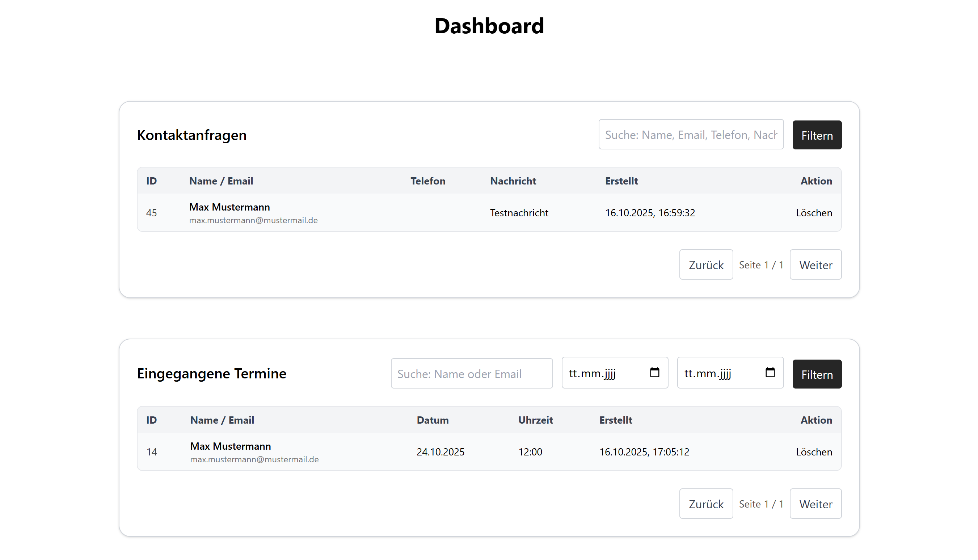This screenshot has height=560, width=978.
Task: Click the Name oder Email search field
Action: click(x=471, y=373)
